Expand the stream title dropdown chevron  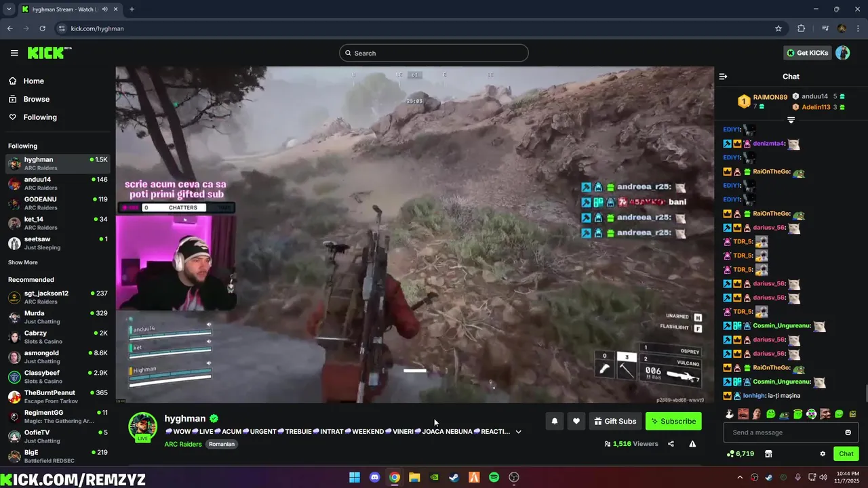(518, 432)
